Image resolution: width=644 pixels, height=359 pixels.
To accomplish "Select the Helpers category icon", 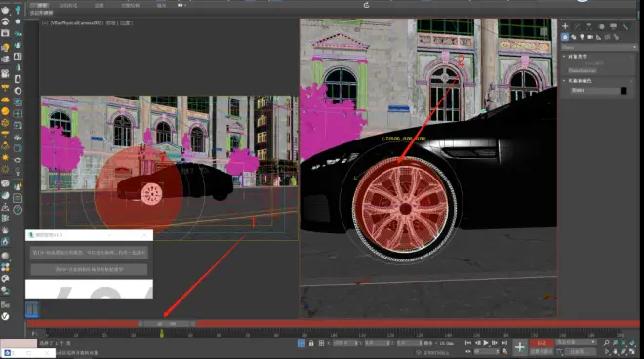I will click(599, 37).
